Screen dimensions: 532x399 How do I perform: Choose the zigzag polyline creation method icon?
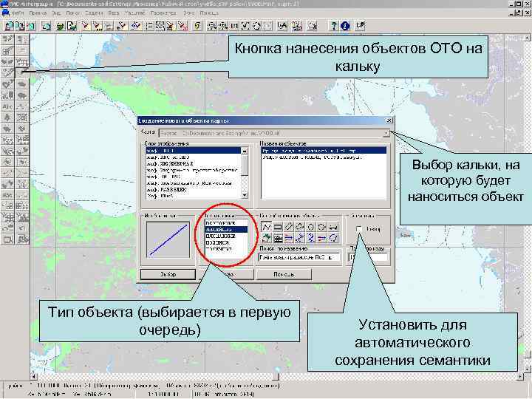point(266,227)
